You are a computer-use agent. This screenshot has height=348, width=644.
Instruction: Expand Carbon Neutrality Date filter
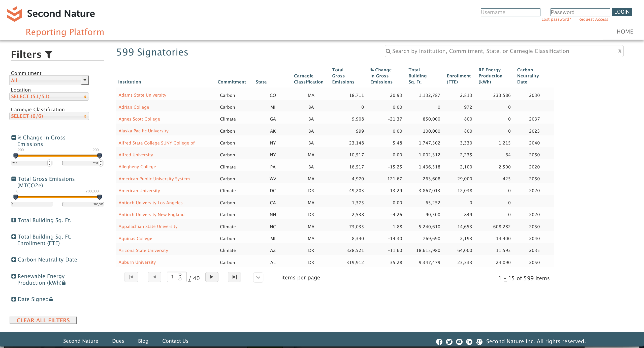point(14,259)
